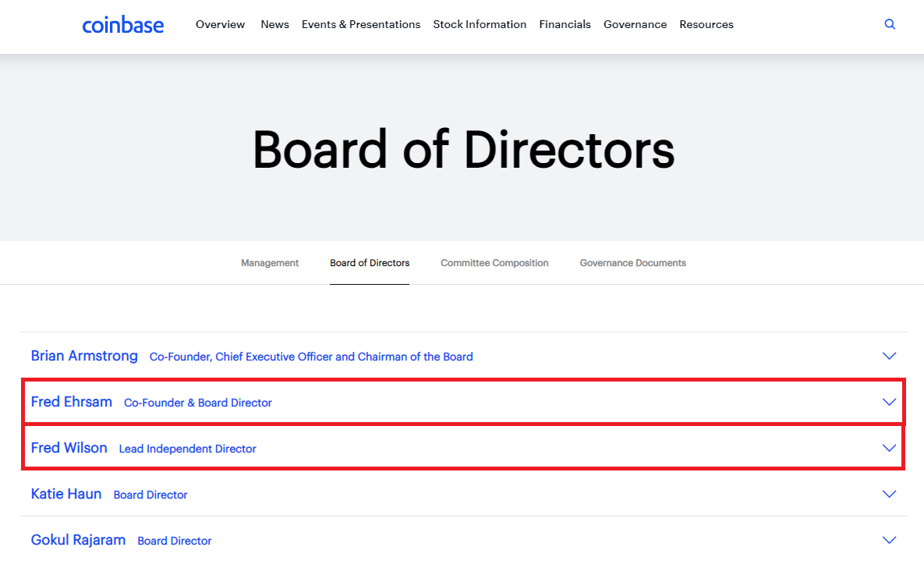924x561 pixels.
Task: Open the Resources menu
Action: click(706, 24)
